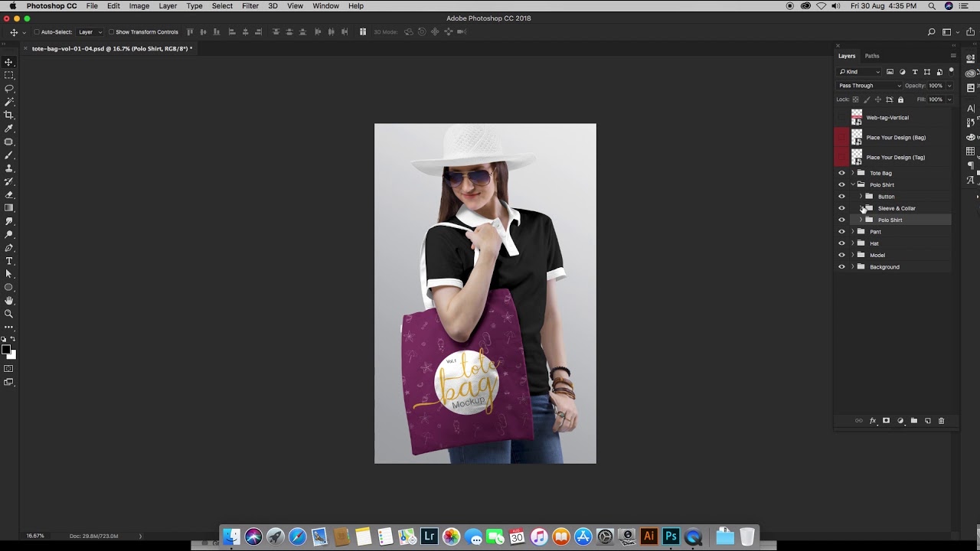
Task: Select the Rectangular Marquee tool
Action: pos(9,75)
